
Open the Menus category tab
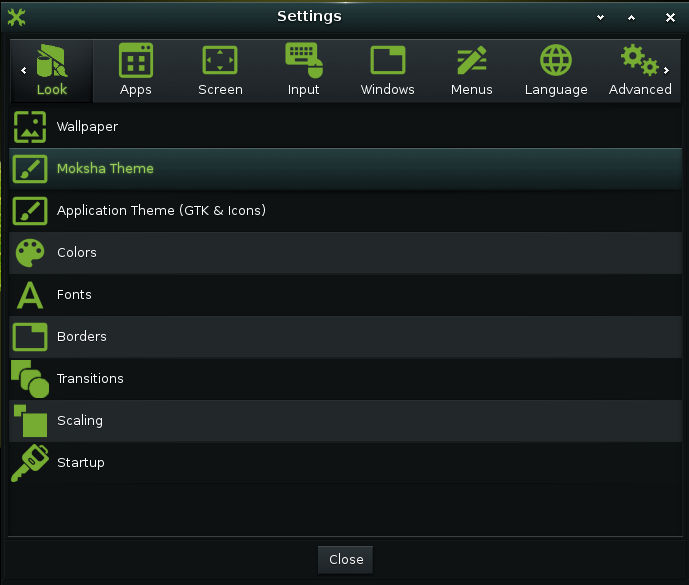[x=472, y=70]
